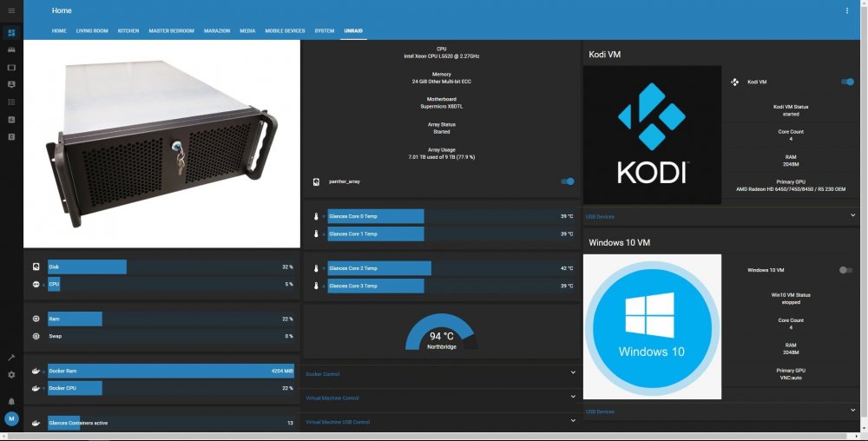Turn off the Kodi VM switch
Image resolution: width=868 pixels, height=441 pixels.
(847, 82)
